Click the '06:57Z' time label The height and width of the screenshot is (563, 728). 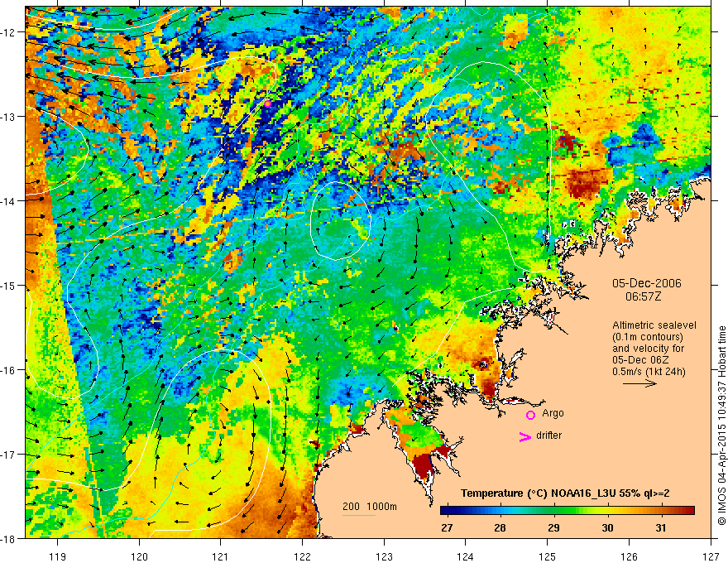tap(643, 296)
